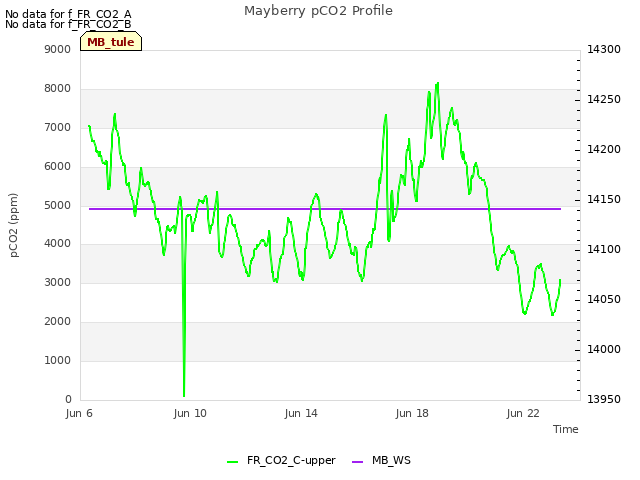Click the 3000 left axis value
This screenshot has height=480, width=640.
[x=58, y=282]
